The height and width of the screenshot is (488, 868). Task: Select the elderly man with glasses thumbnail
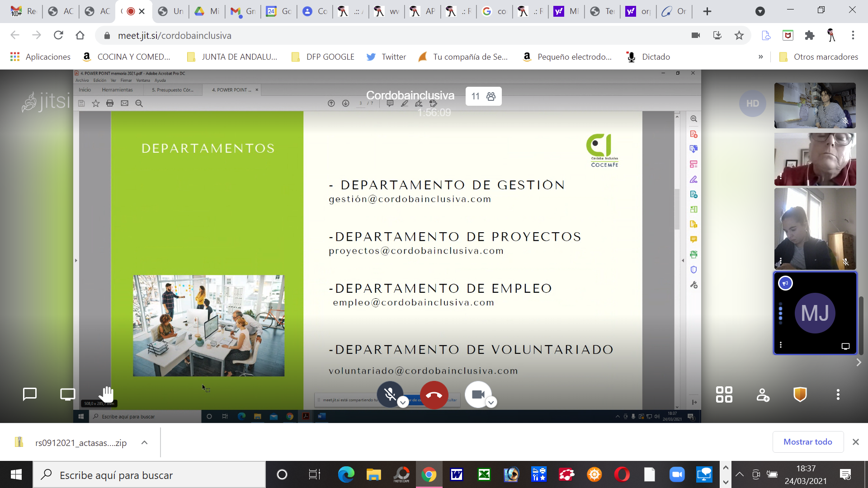pos(815,159)
